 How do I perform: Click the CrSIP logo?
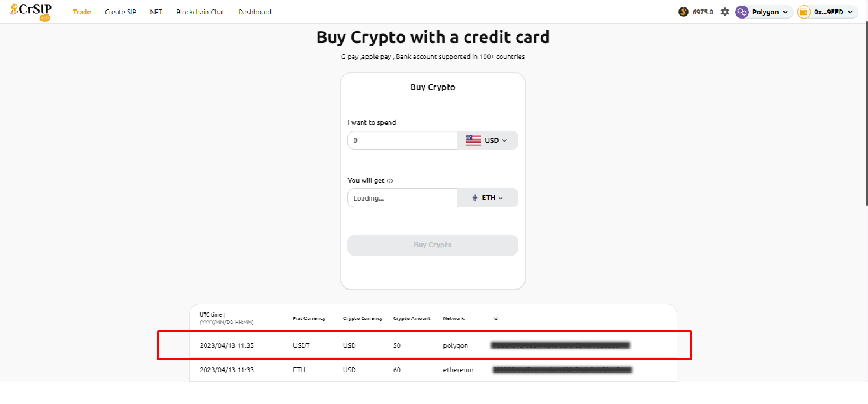(31, 11)
